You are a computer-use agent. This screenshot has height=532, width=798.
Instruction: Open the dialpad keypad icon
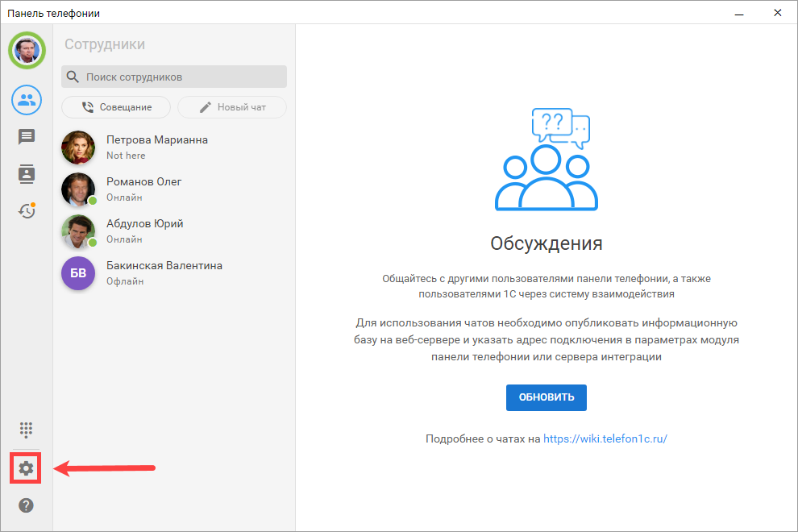click(27, 429)
